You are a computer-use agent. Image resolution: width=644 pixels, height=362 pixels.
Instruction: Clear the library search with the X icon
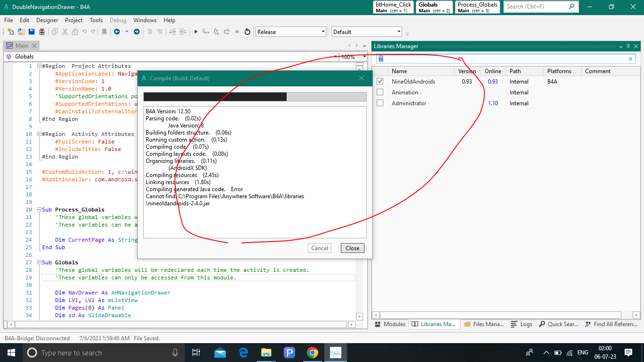(x=630, y=59)
